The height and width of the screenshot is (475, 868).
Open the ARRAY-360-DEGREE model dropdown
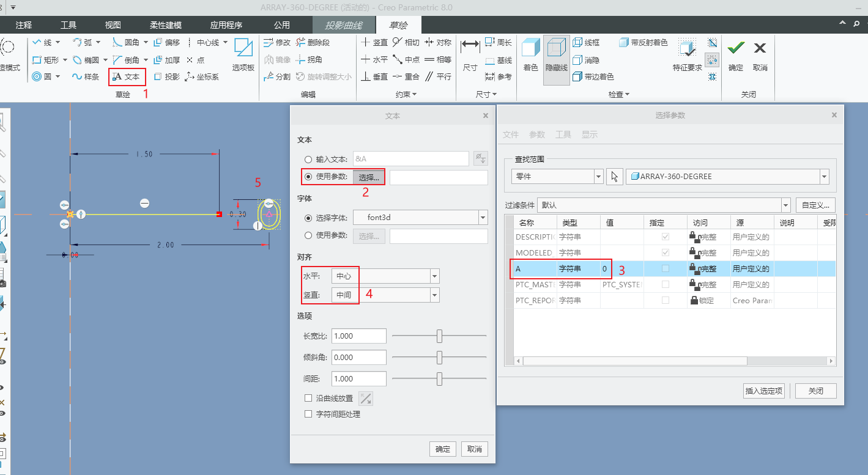(825, 177)
